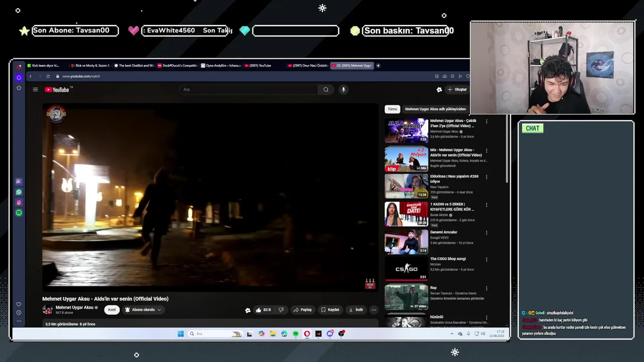Open options menu for Çektik 3'ten 2'ye
Image resolution: width=644 pixels, height=362 pixels.
coord(486,121)
